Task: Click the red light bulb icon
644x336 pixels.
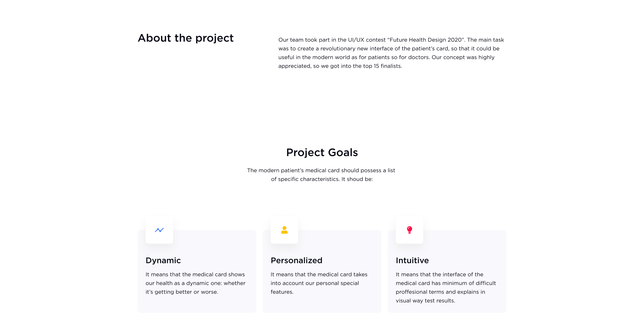Action: (x=409, y=230)
